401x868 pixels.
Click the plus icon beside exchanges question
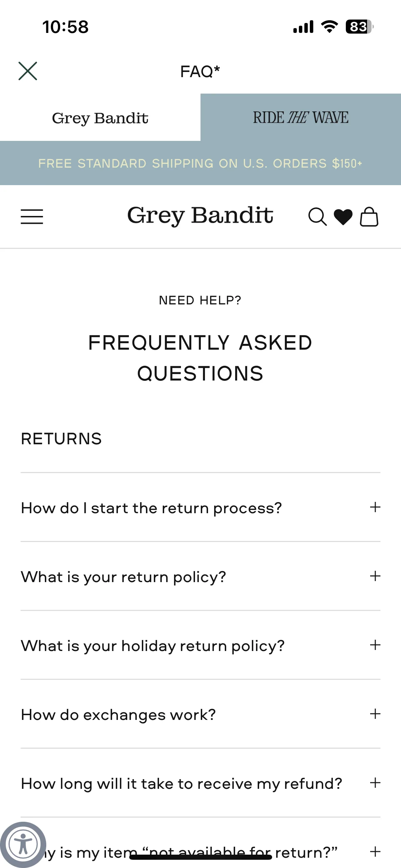pos(375,714)
